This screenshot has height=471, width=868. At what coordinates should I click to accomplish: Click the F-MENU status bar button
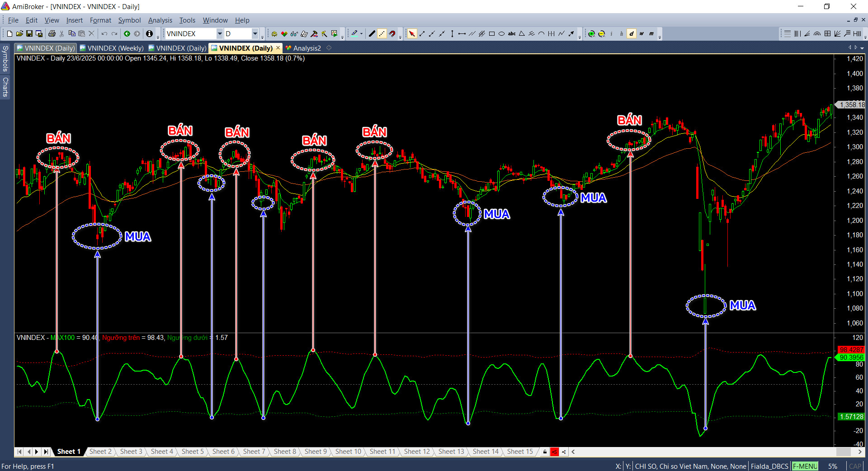(805, 466)
